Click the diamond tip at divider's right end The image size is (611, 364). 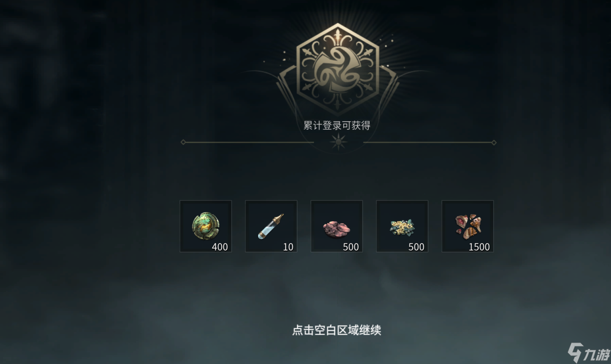[494, 142]
